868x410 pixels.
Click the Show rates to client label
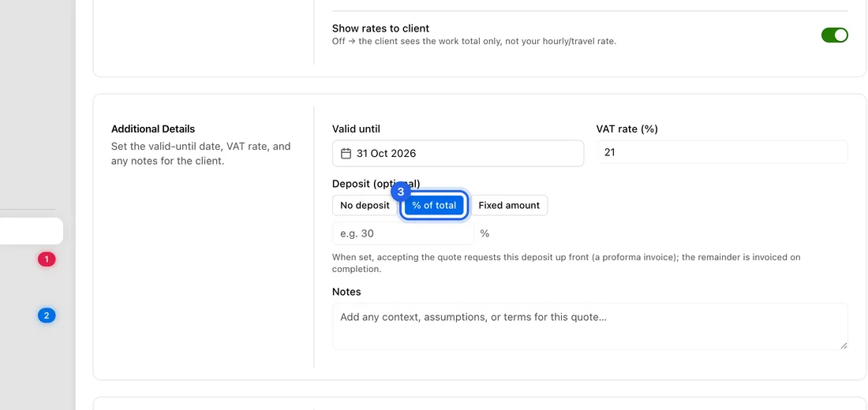(380, 28)
